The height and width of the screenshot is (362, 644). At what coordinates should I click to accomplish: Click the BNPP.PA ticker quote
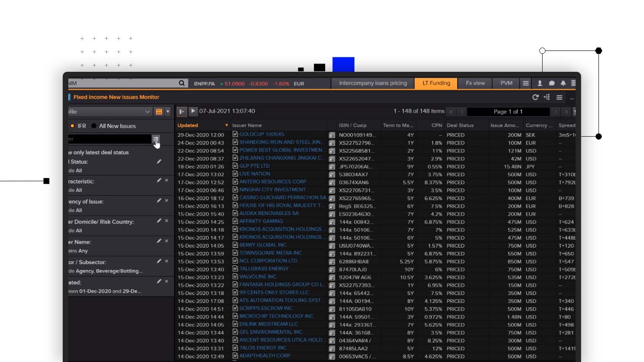click(x=249, y=84)
